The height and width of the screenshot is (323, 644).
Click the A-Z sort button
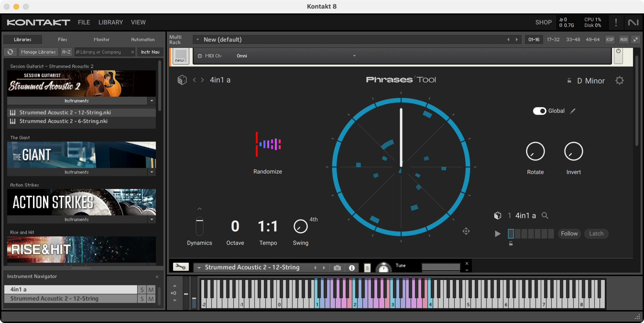tap(66, 52)
